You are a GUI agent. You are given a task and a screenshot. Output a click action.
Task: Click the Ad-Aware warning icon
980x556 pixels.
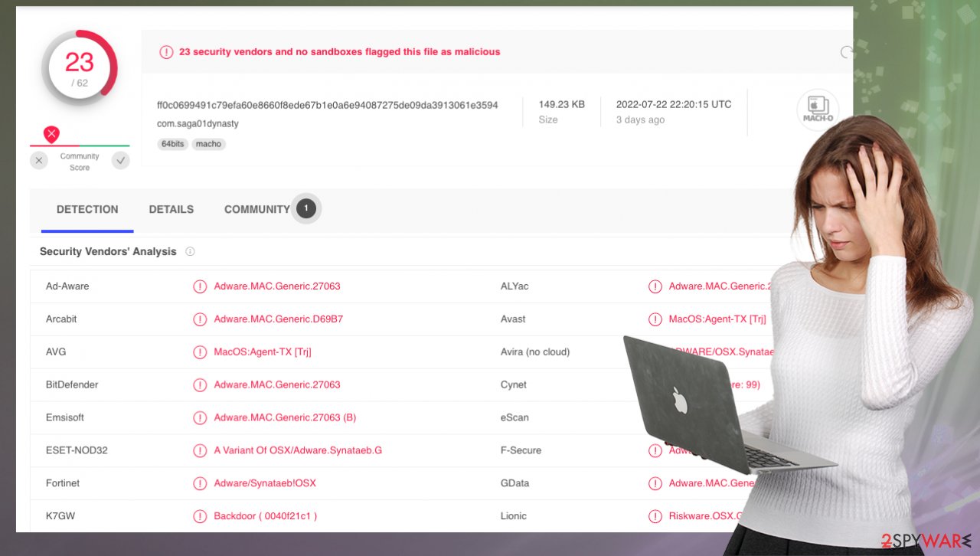[200, 286]
